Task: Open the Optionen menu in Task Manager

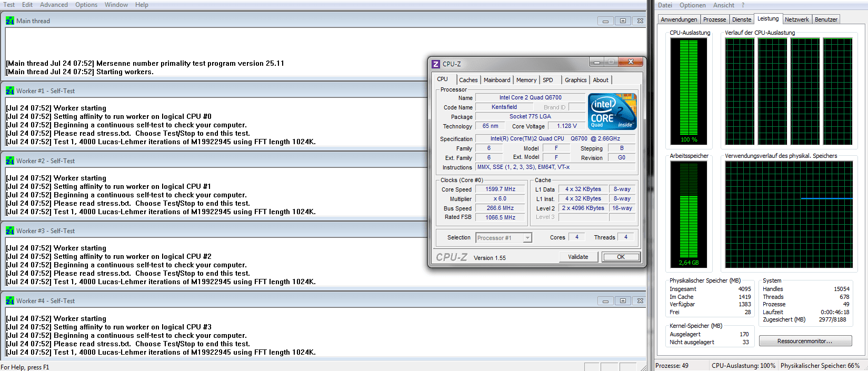Action: pos(693,5)
